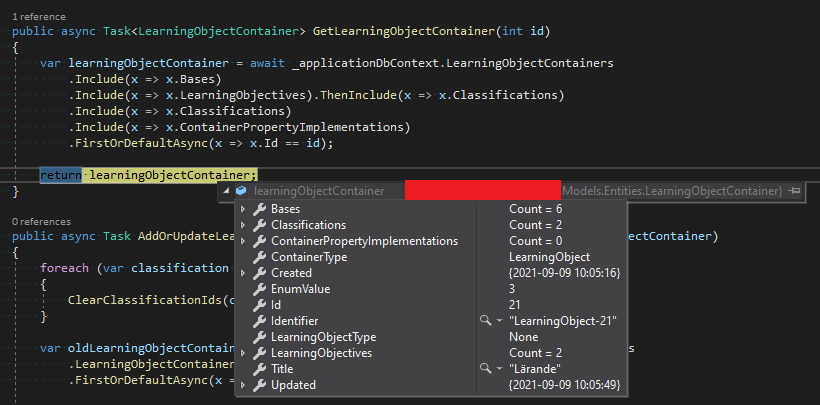Select the ContainerType value 'LearningObject'

click(x=549, y=257)
